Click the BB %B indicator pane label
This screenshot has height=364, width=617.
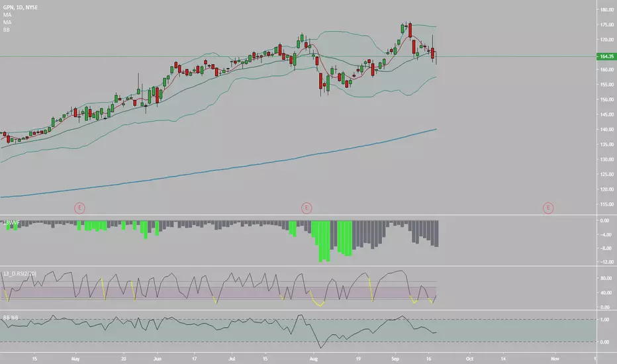[11, 317]
